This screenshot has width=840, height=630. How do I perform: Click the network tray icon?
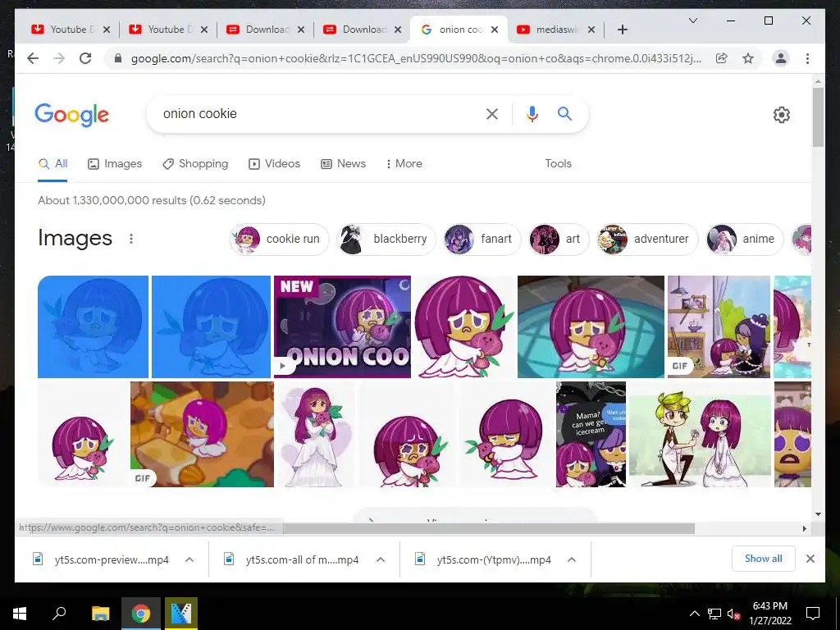pyautogui.click(x=714, y=614)
